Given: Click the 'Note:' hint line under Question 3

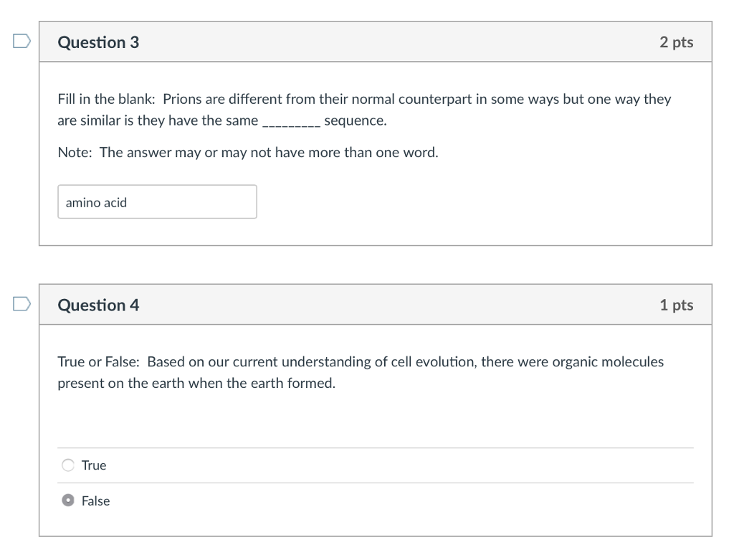Looking at the screenshot, I should tap(247, 152).
